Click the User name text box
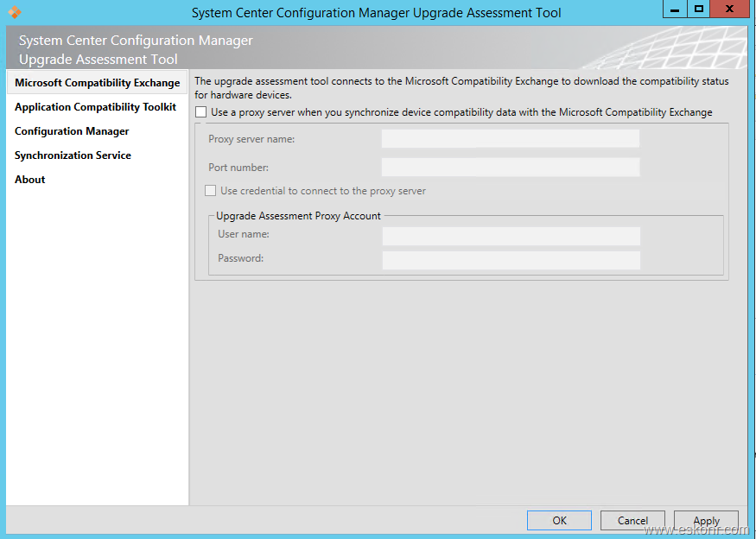This screenshot has width=756, height=539. (511, 236)
